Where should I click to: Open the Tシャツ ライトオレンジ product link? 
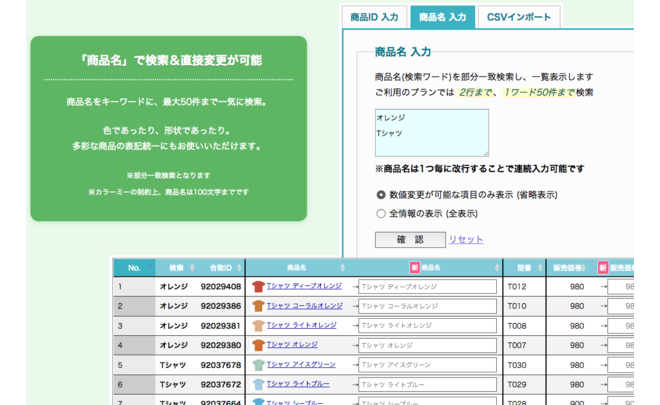tap(302, 325)
